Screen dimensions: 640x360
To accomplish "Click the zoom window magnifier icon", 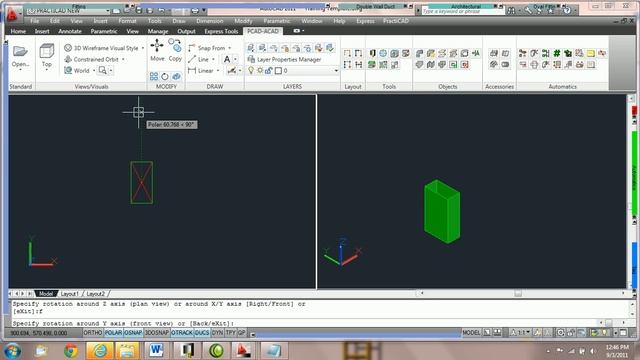I will tap(102, 70).
